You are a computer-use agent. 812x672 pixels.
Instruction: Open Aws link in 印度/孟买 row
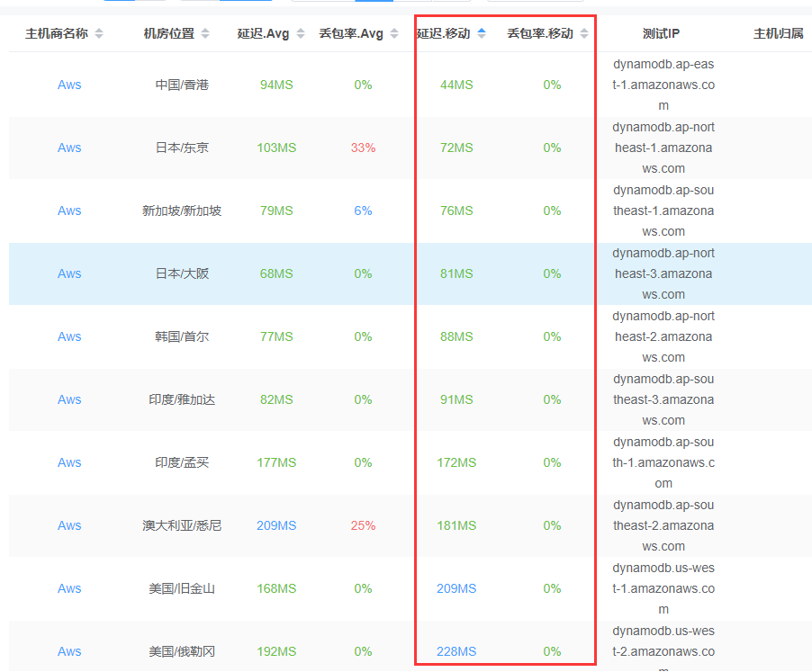(69, 462)
